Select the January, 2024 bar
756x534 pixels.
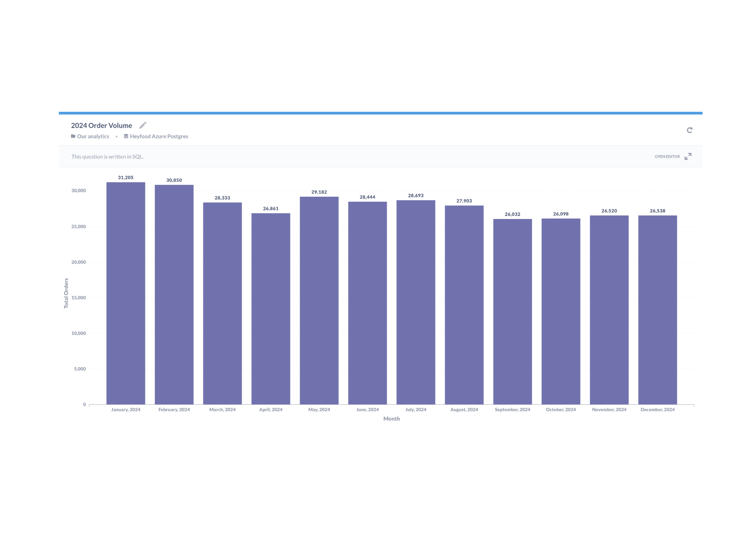[x=126, y=293]
